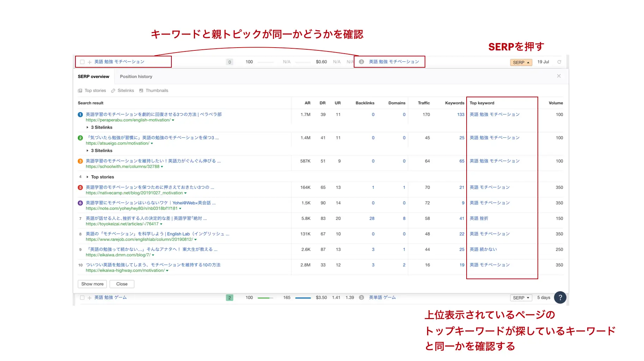
Task: Expand 3 Sitelinks under peraperabu.com result
Action: pyautogui.click(x=99, y=127)
